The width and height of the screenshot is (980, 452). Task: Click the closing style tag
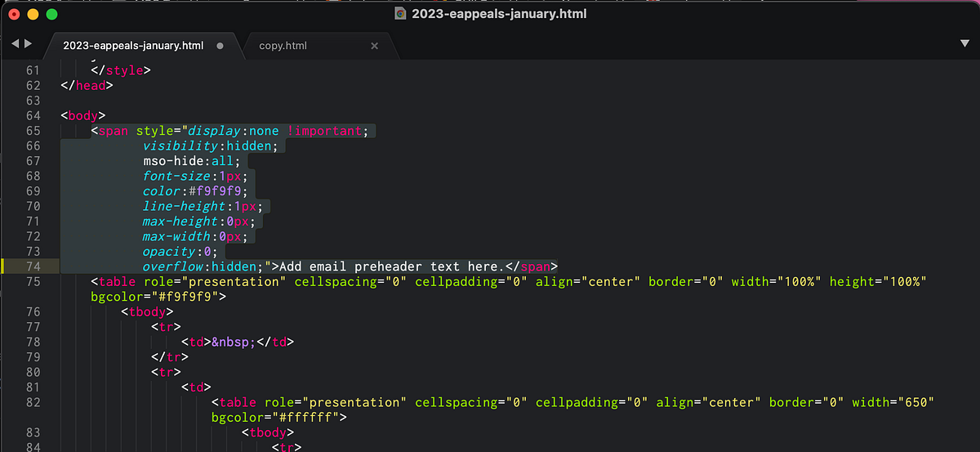click(122, 70)
